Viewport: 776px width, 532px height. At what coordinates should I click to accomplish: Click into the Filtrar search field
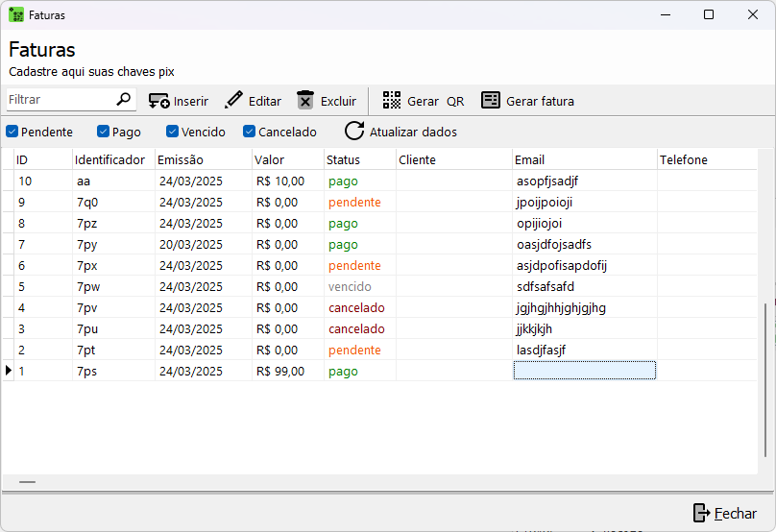coord(60,100)
